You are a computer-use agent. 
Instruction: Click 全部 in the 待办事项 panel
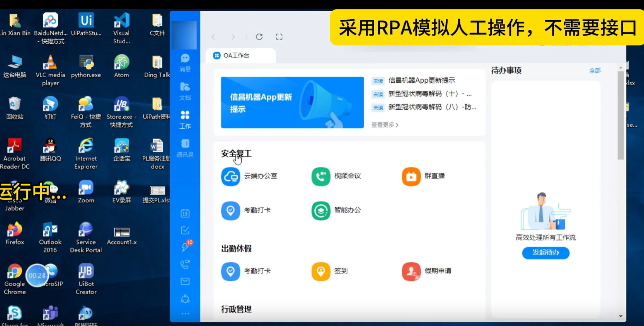click(595, 71)
